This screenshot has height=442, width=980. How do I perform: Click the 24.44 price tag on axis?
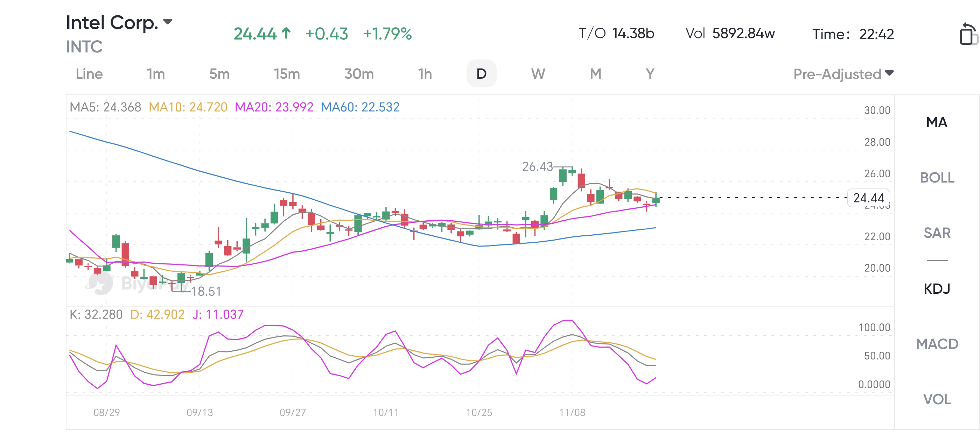869,198
